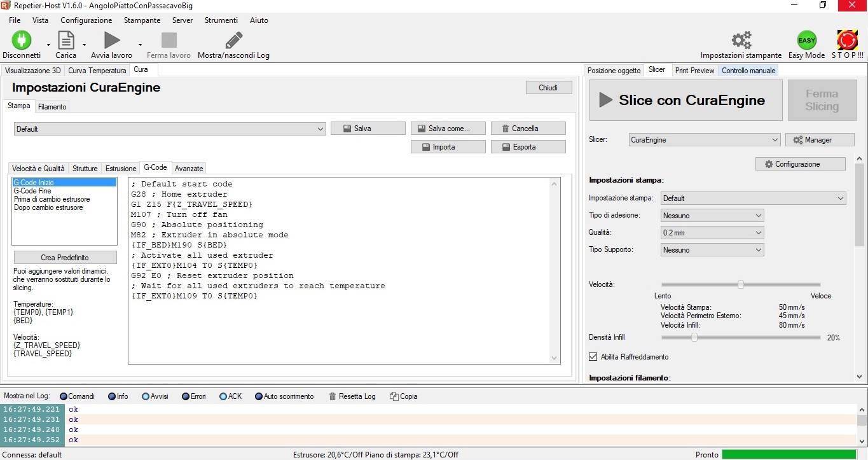The image size is (868, 460).
Task: Click Slice con CuraEngine button
Action: click(685, 100)
